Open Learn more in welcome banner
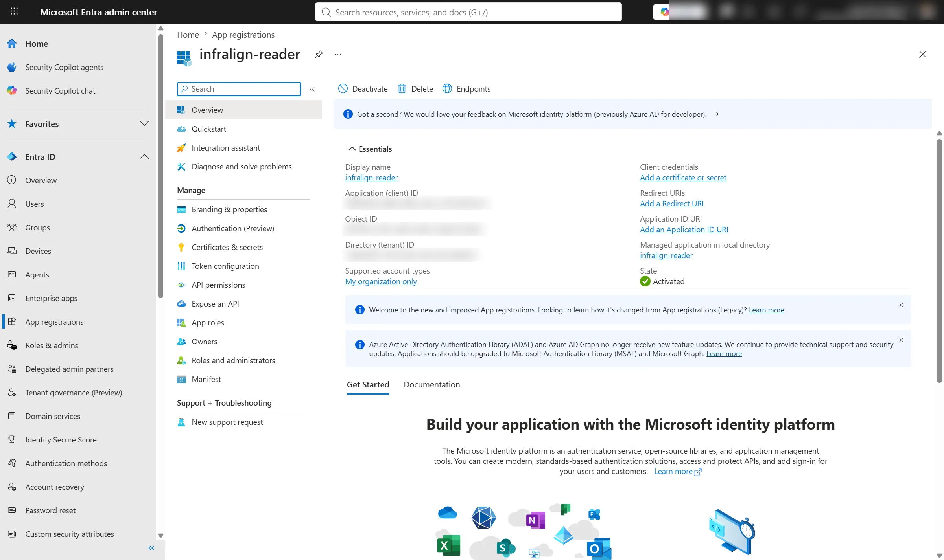The image size is (944, 560). pyautogui.click(x=766, y=310)
